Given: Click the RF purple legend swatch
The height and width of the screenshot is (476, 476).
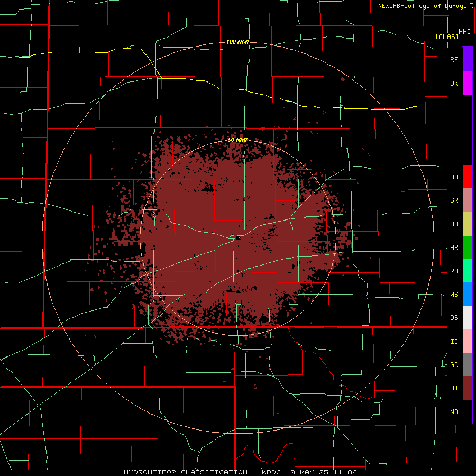Looking at the screenshot, I should 467,59.
